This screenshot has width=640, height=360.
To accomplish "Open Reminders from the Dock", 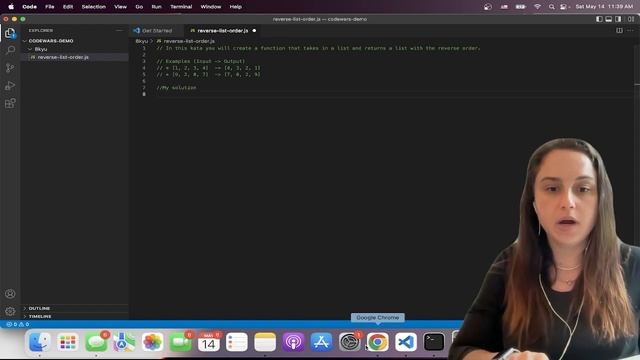I will [237, 342].
